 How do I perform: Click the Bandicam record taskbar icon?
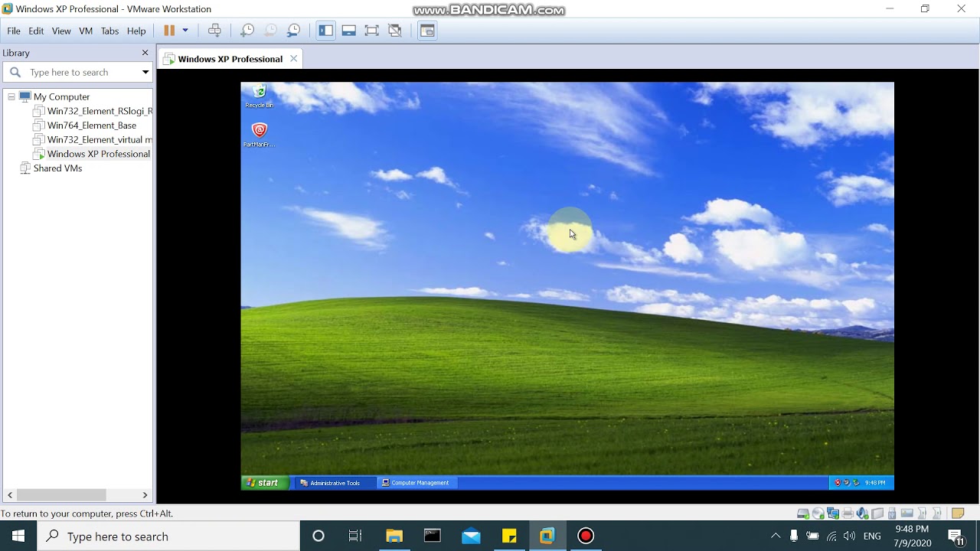pos(586,536)
